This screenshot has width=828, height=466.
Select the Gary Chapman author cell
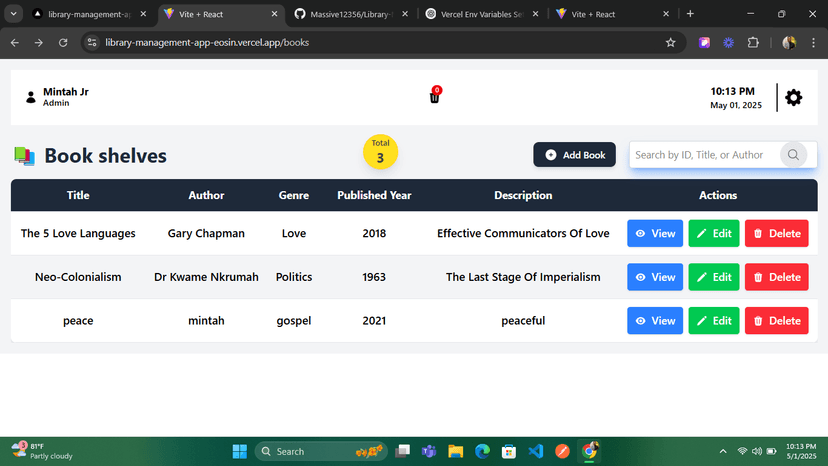click(x=206, y=234)
